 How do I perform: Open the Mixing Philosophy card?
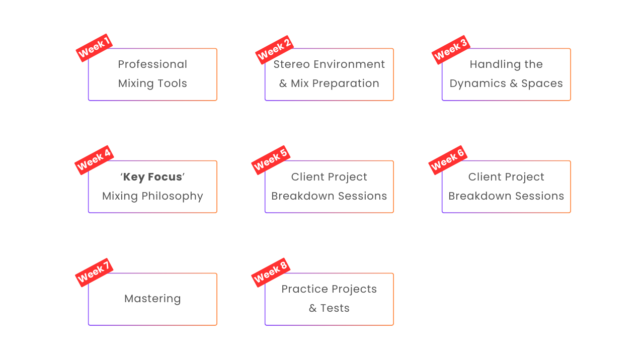153,187
